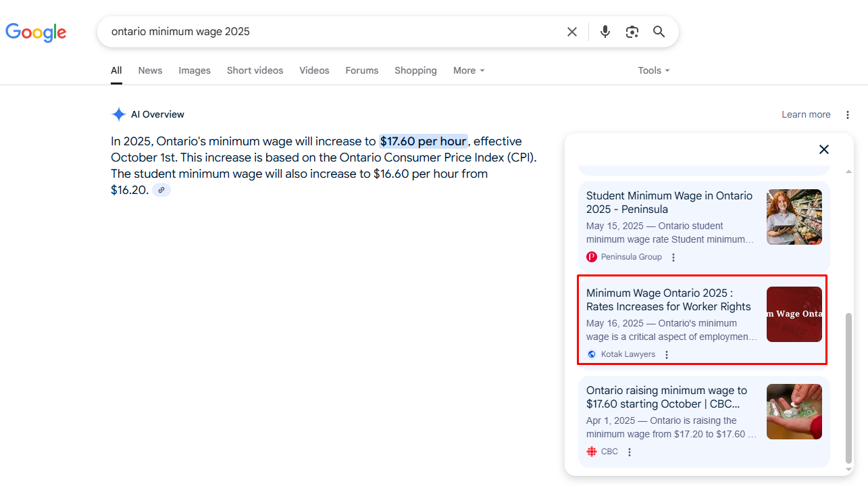Open more options for Kotak Lawyers result
Screen dimensions: 868x486
point(667,355)
